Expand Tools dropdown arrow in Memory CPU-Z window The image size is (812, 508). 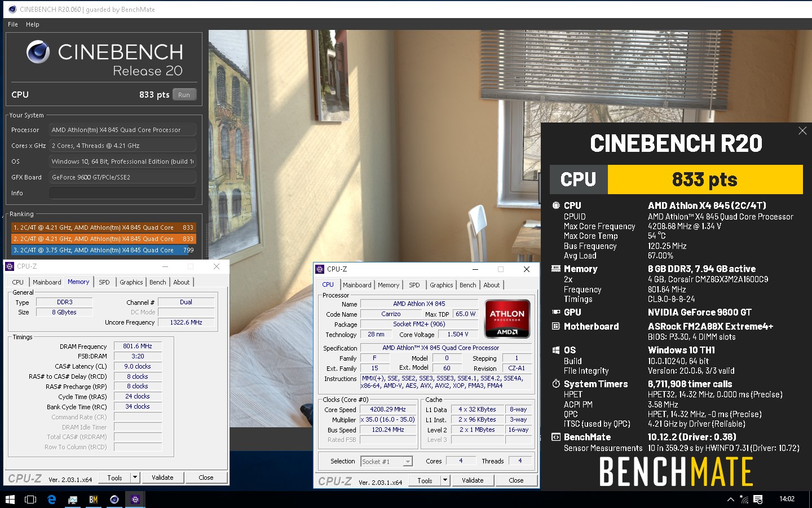(x=135, y=478)
